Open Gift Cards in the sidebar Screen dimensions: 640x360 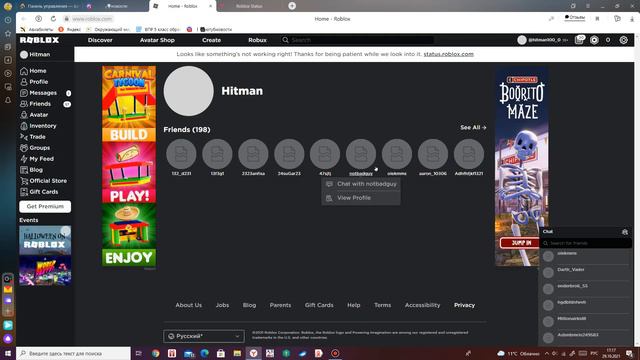pyautogui.click(x=39, y=192)
